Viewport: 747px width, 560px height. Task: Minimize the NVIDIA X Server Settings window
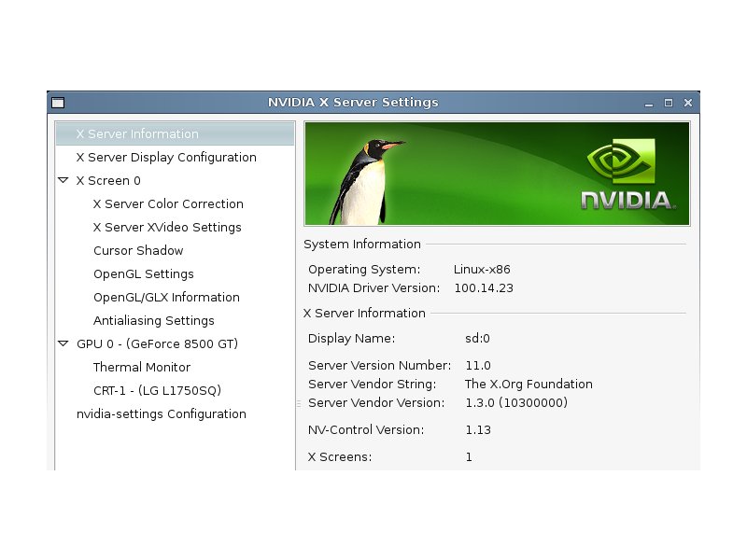[648, 103]
